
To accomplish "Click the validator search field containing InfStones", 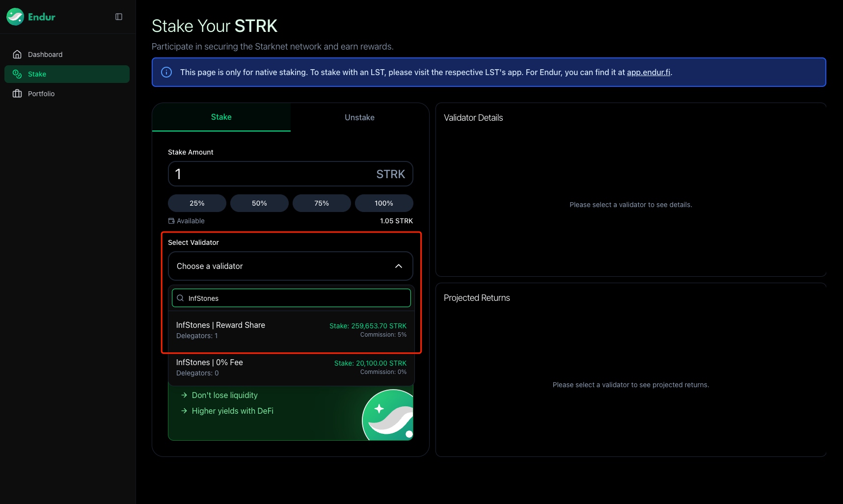I will click(x=291, y=298).
